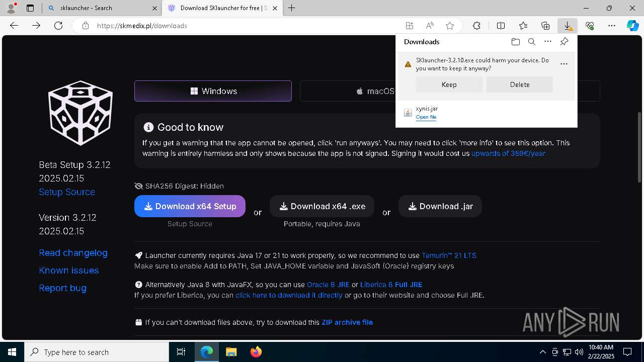Click the Download .jar button
This screenshot has height=362, width=644.
click(440, 206)
